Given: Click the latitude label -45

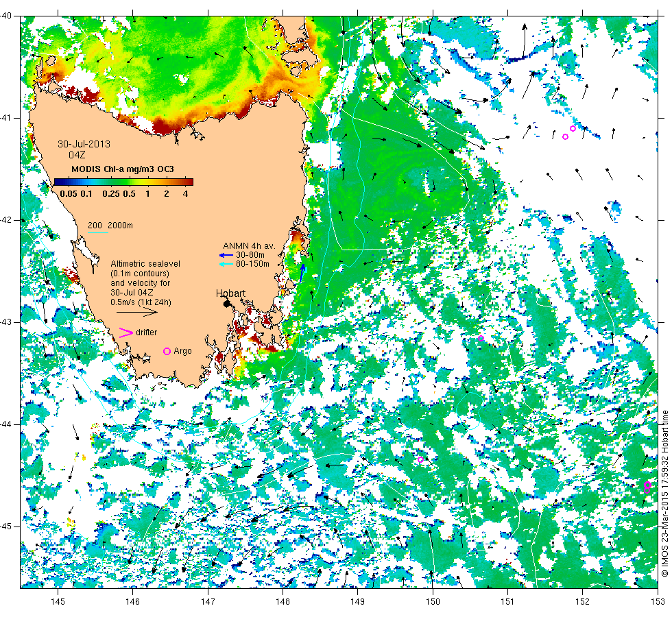Looking at the screenshot, I should pos(6,527).
